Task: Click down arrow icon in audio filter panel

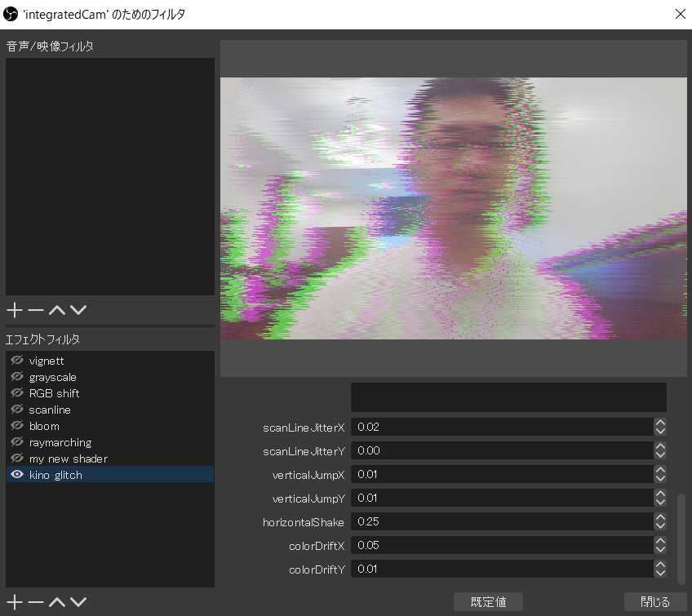Action: 78,310
